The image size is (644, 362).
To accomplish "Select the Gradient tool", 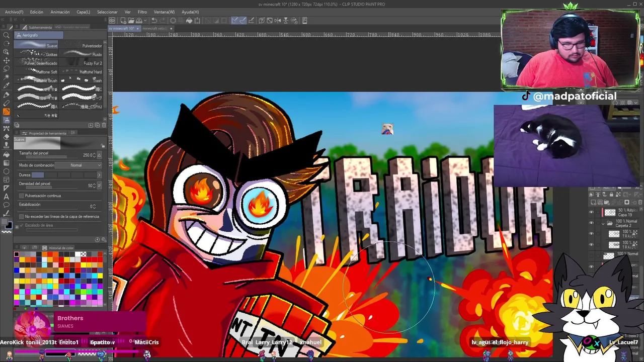I will 7,162.
